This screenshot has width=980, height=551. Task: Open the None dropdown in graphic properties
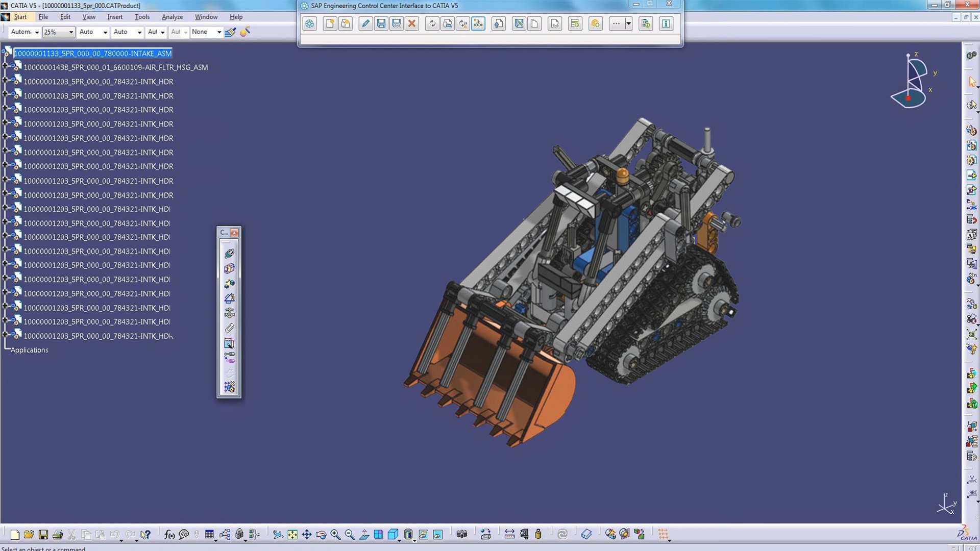coord(219,32)
